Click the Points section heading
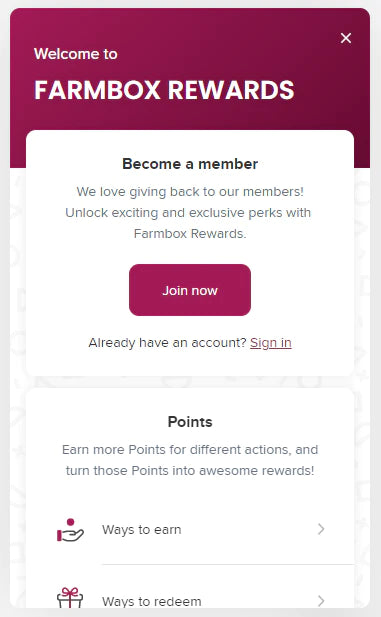 pos(190,422)
